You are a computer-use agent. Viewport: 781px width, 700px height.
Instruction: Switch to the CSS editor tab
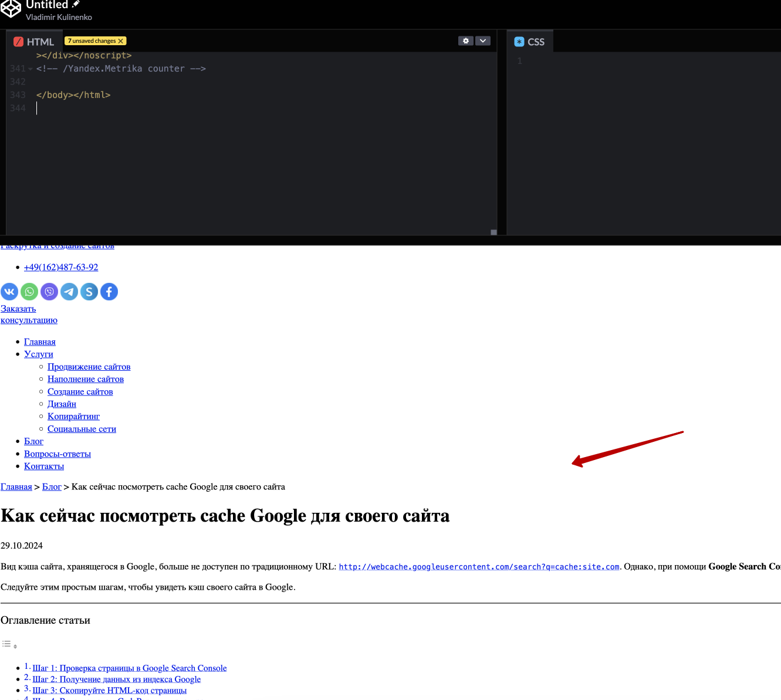530,42
